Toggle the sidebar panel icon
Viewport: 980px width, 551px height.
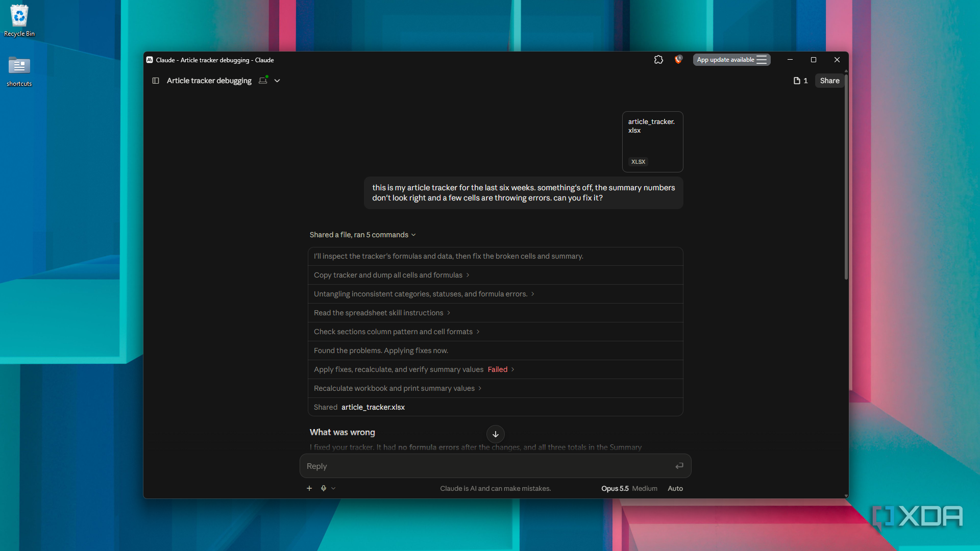pyautogui.click(x=156, y=81)
